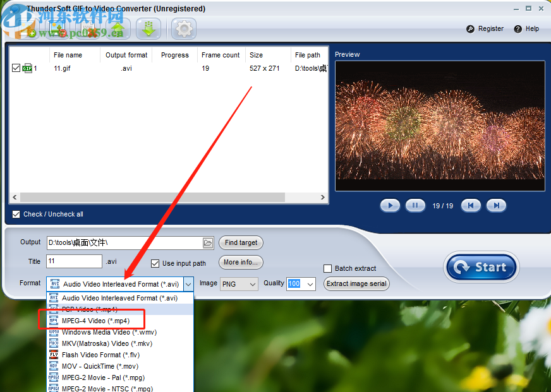The width and height of the screenshot is (551, 392).
Task: Minimize the converter window
Action: tap(516, 9)
